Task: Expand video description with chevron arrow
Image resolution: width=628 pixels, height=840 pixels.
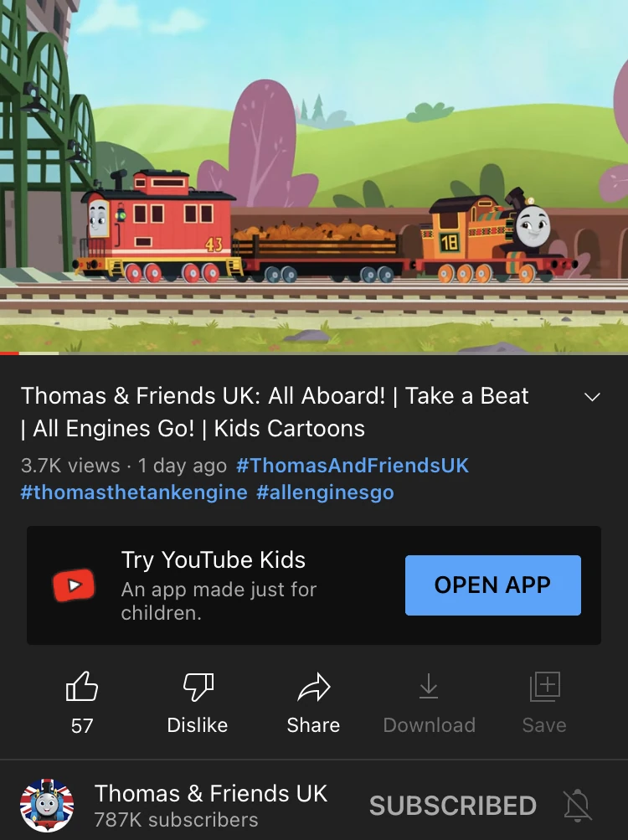Action: [592, 397]
